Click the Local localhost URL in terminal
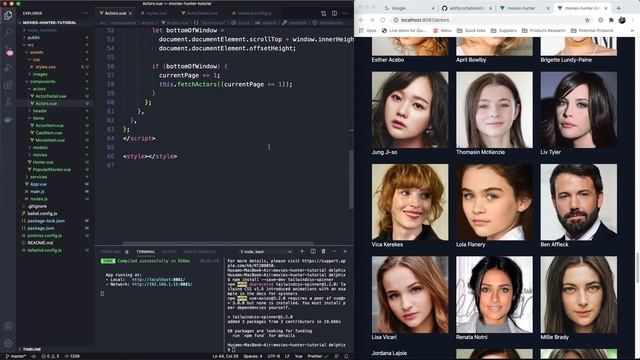This screenshot has height=360, width=640. click(158, 280)
